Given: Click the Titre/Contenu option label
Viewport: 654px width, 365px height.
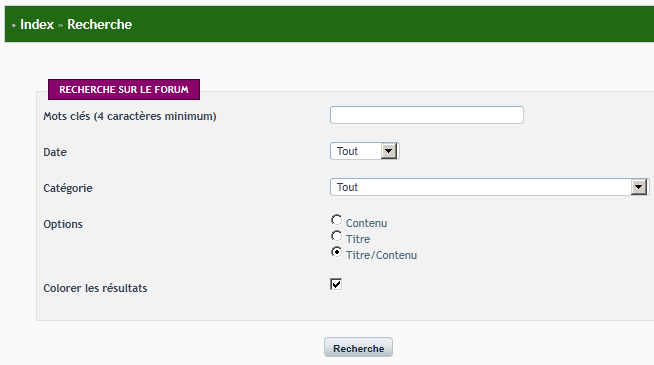Looking at the screenshot, I should tap(381, 255).
